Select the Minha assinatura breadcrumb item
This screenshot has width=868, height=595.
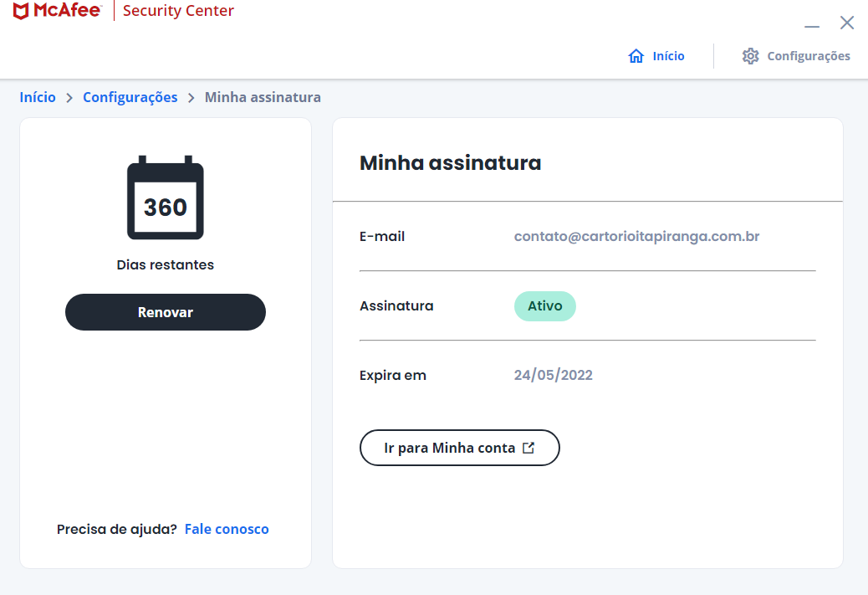point(263,97)
